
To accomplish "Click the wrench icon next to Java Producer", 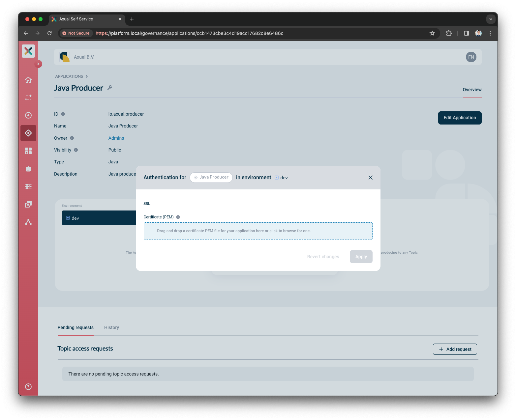I will pyautogui.click(x=110, y=88).
